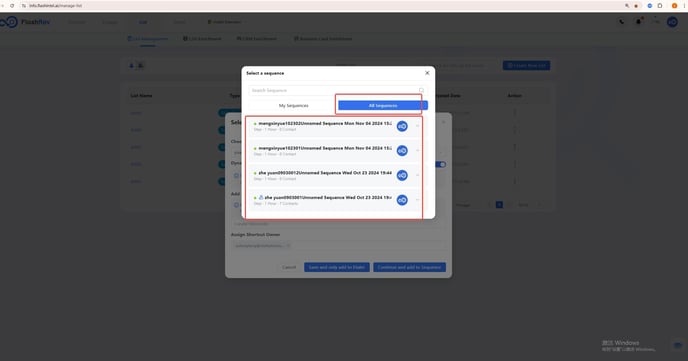Click the FlashRev logo

25,21
